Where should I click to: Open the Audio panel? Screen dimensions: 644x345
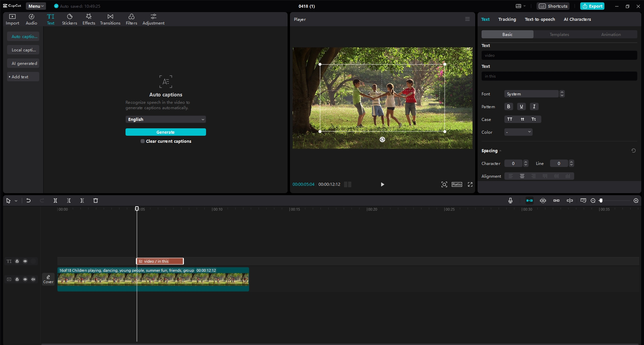pyautogui.click(x=31, y=19)
